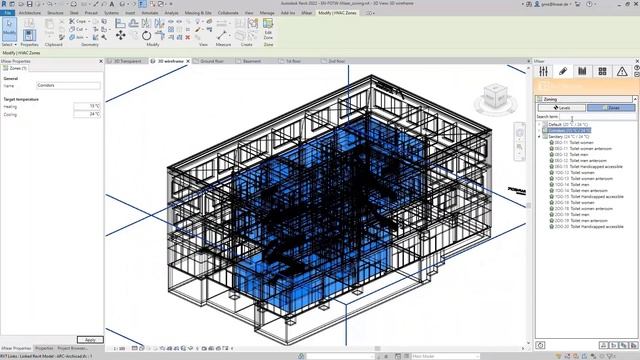Screen dimensions: 640x360
Task: Click the Name field containing Corridors
Action: [x=68, y=85]
